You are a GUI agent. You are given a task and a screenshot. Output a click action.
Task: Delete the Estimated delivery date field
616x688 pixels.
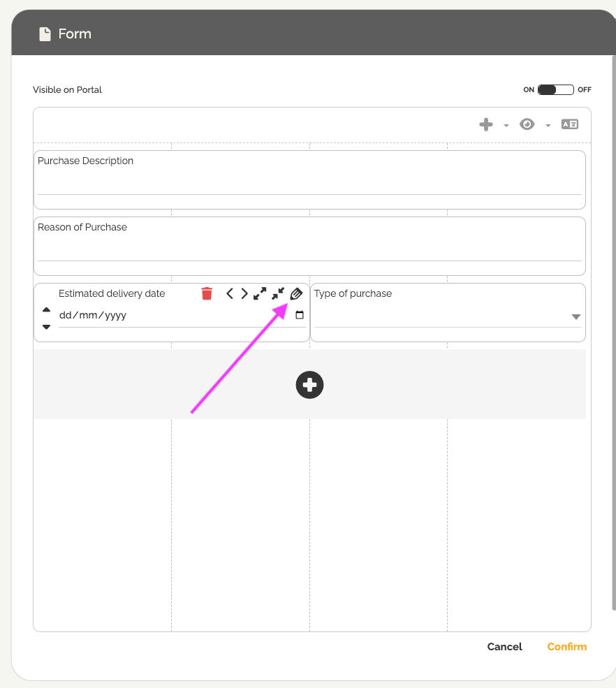pyautogui.click(x=207, y=293)
